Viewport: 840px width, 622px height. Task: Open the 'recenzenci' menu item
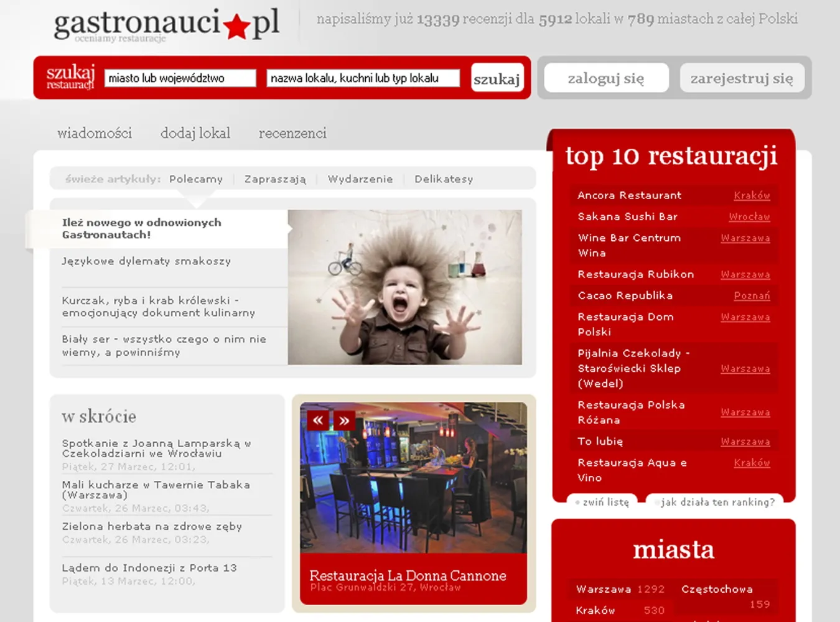click(292, 133)
